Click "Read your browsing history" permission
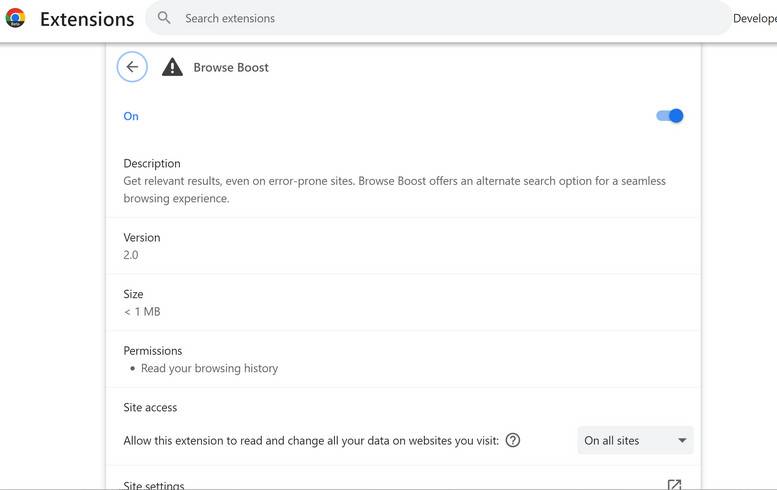 tap(209, 368)
